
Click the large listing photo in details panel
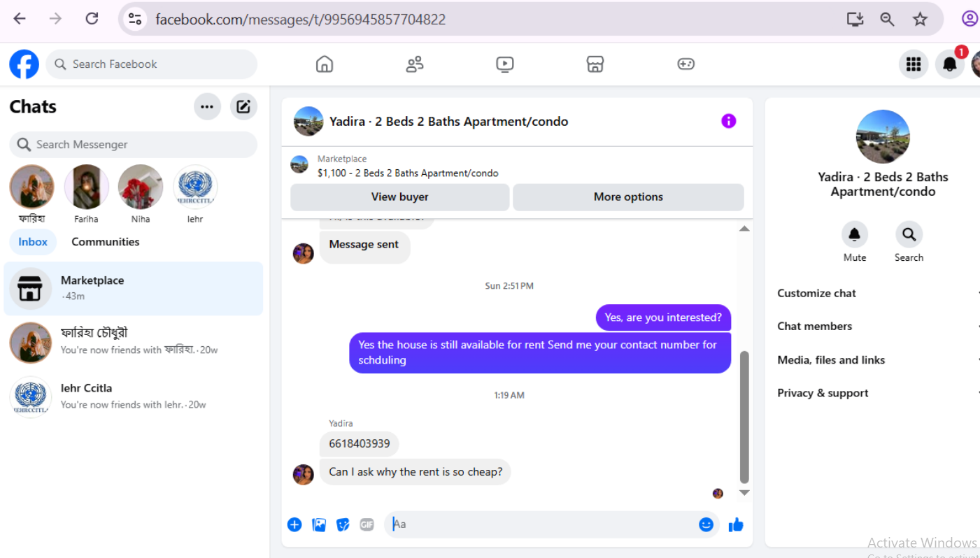coord(883,136)
